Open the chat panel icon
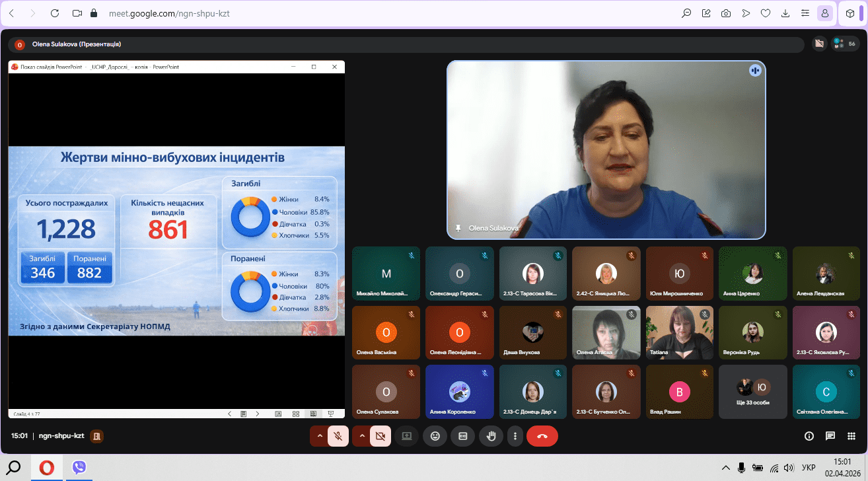 830,436
